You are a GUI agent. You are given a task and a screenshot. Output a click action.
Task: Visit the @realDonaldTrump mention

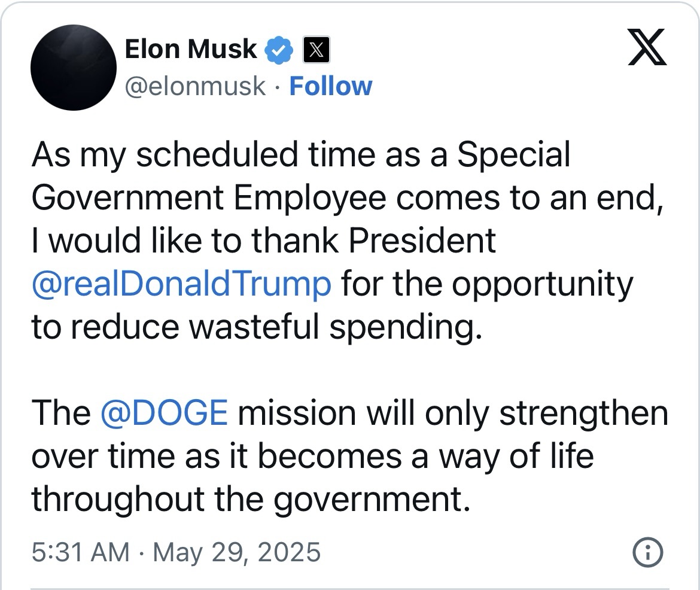pos(181,284)
